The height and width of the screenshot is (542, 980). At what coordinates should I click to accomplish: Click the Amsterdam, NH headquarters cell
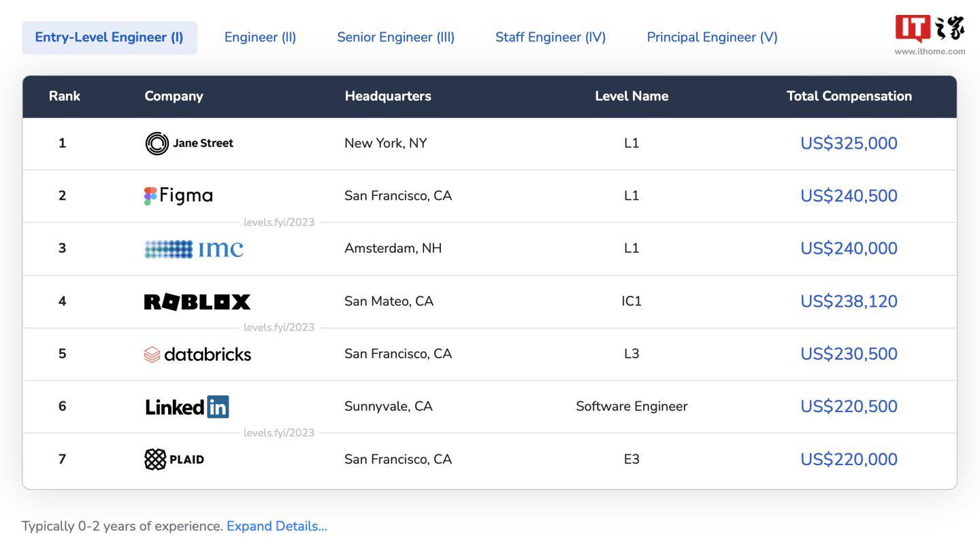[393, 248]
